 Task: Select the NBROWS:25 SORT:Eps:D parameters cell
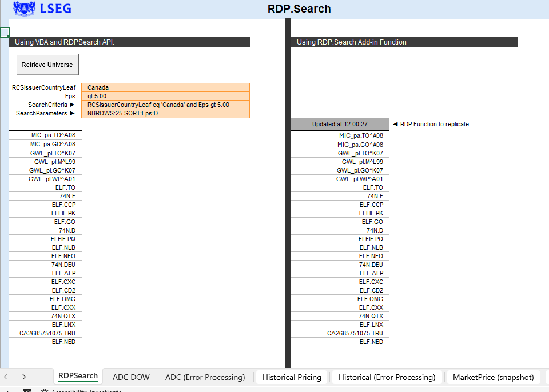click(x=165, y=113)
